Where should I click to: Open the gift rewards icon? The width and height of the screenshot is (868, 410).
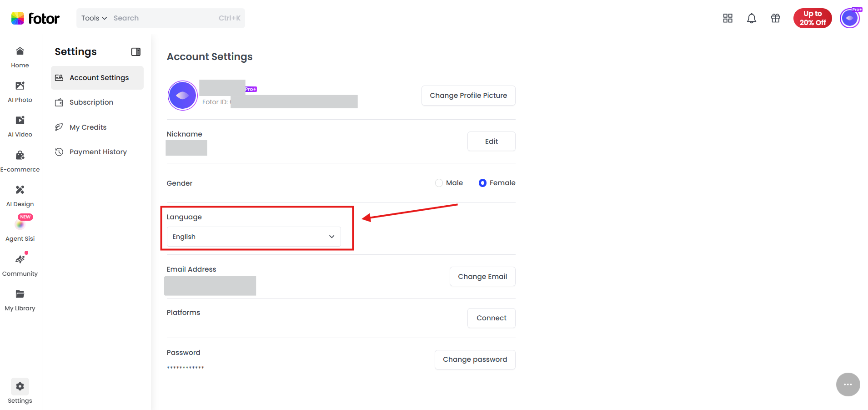(776, 18)
